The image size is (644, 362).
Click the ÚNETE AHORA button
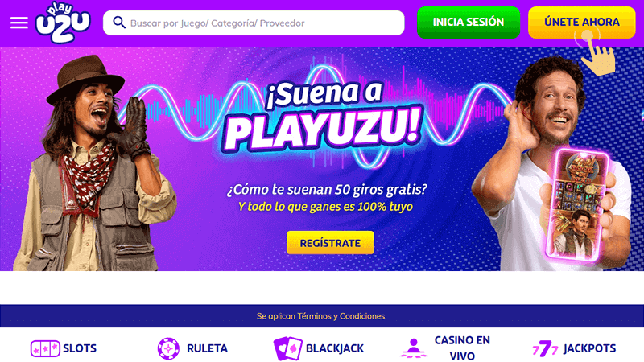coord(581,23)
